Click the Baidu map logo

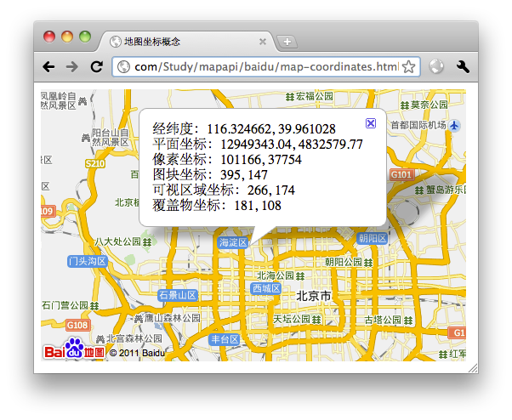[74, 349]
